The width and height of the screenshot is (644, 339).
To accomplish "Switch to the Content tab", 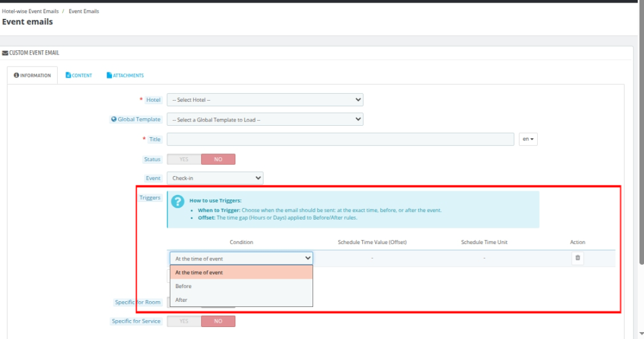I will pos(79,75).
